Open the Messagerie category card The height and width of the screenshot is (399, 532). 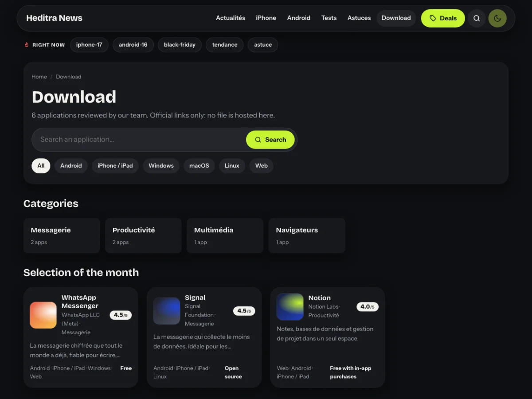point(62,235)
